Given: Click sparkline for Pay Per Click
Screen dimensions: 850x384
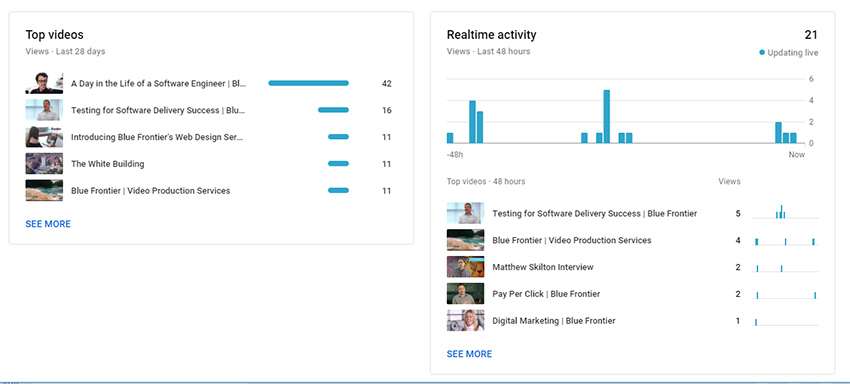Looking at the screenshot, I should click(785, 295).
